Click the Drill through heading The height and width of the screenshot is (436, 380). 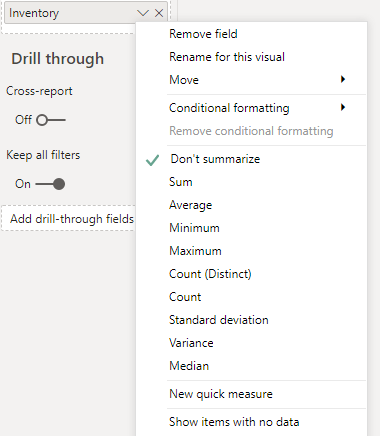pos(58,59)
